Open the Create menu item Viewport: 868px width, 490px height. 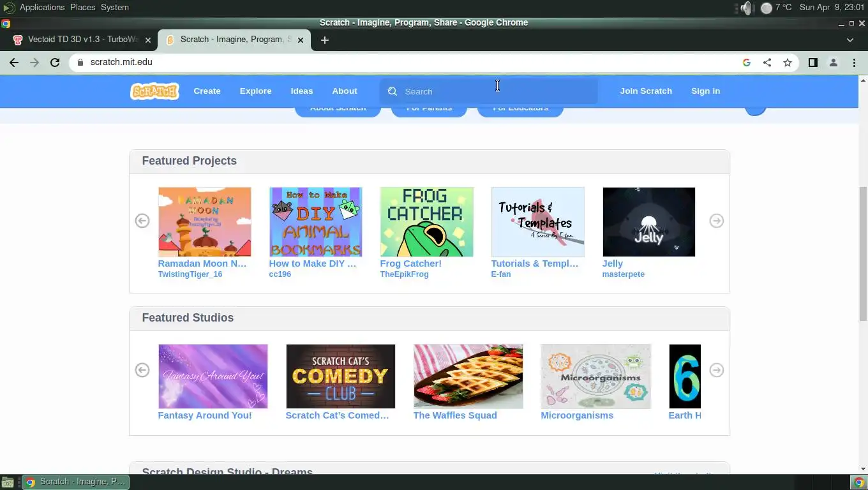click(207, 91)
